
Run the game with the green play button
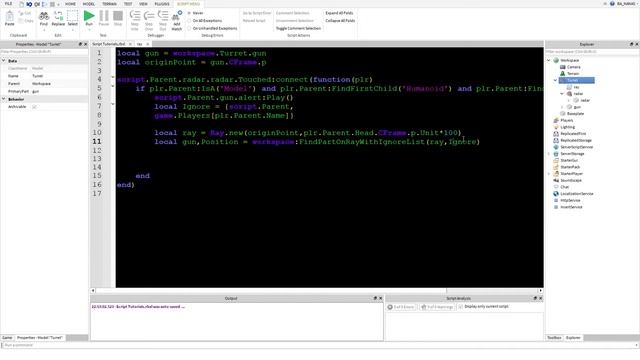pos(89,16)
